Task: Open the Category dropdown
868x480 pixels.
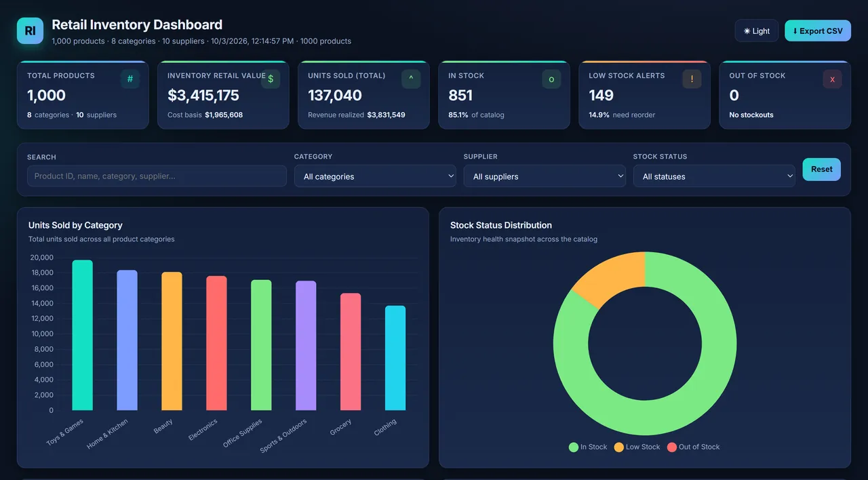Action: 375,176
